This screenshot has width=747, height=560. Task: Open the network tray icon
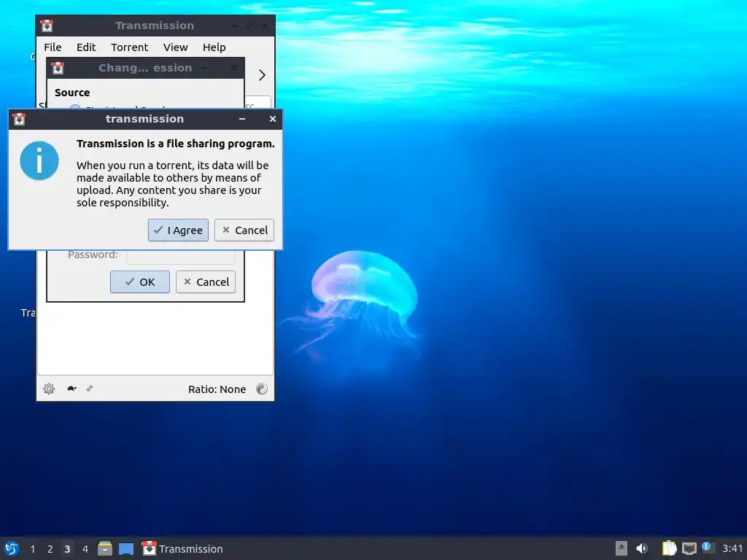coord(689,548)
